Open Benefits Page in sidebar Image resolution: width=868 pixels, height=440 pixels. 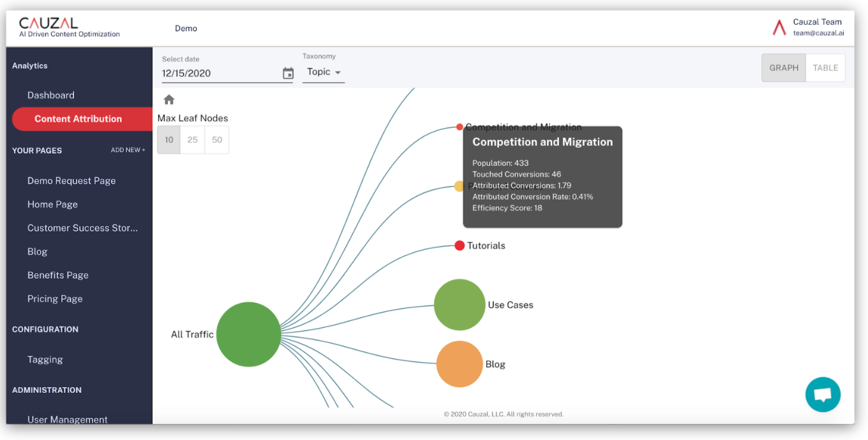[58, 275]
